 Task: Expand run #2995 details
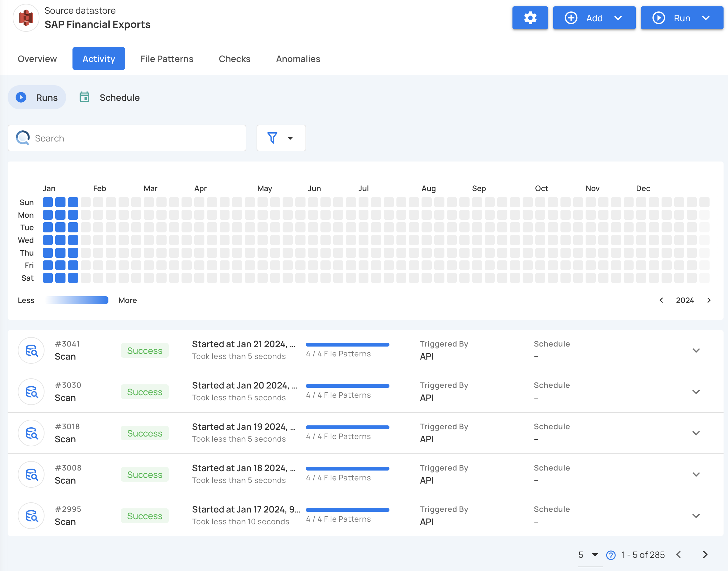[696, 515]
